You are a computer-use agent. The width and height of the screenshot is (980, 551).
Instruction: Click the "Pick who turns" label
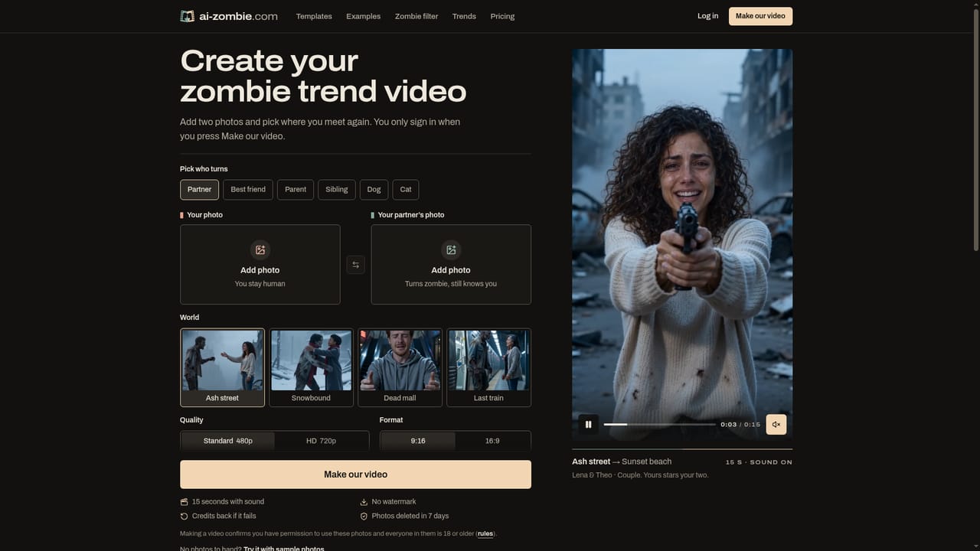(x=204, y=169)
